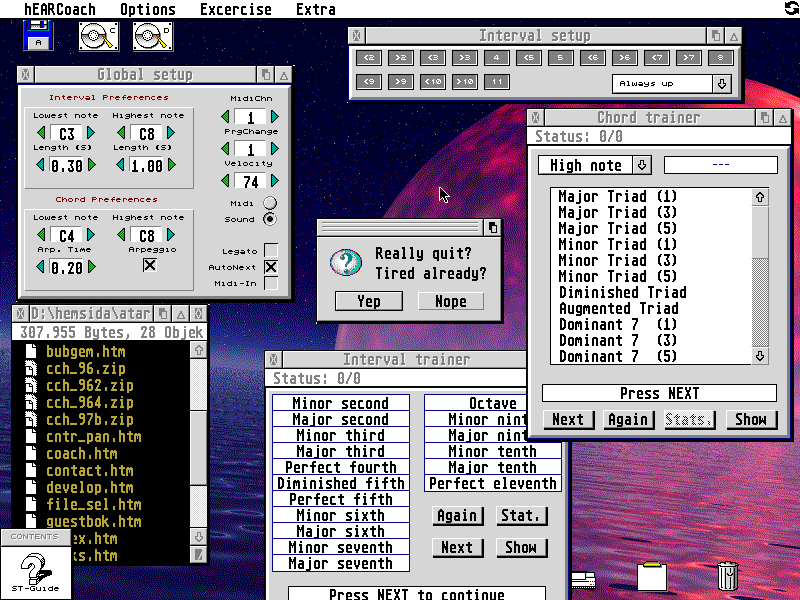Enable the Midi-In checkbox

271,283
